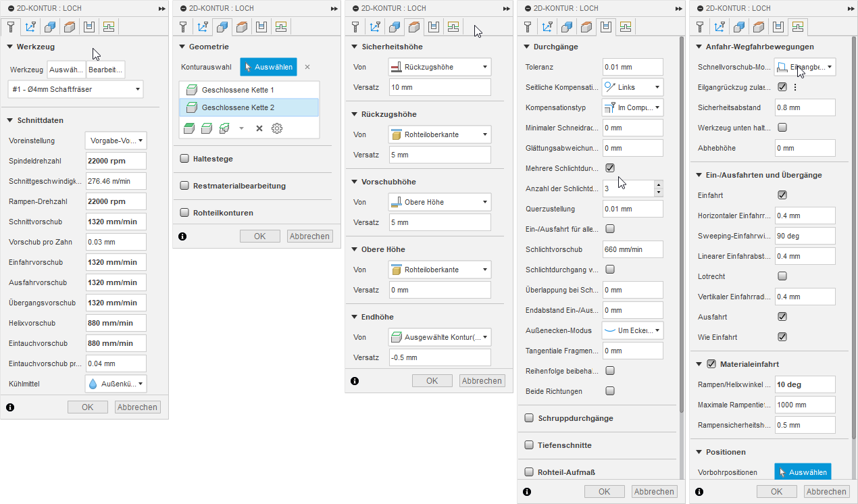The image size is (858, 504).
Task: Click Auswählen button for Vorbohrpositionen
Action: (x=803, y=472)
